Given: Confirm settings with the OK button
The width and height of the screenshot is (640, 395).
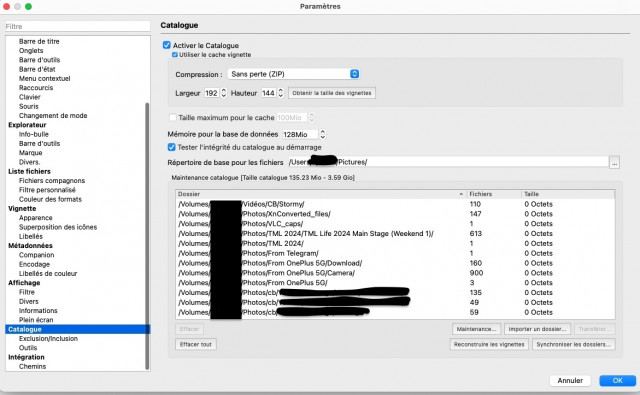Looking at the screenshot, I should 618,380.
